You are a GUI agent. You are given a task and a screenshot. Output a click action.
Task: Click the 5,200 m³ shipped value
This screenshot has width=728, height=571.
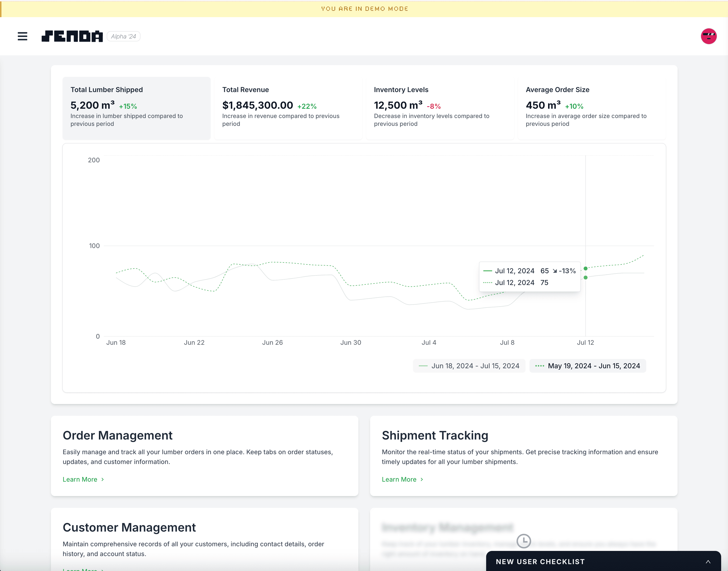[93, 105]
